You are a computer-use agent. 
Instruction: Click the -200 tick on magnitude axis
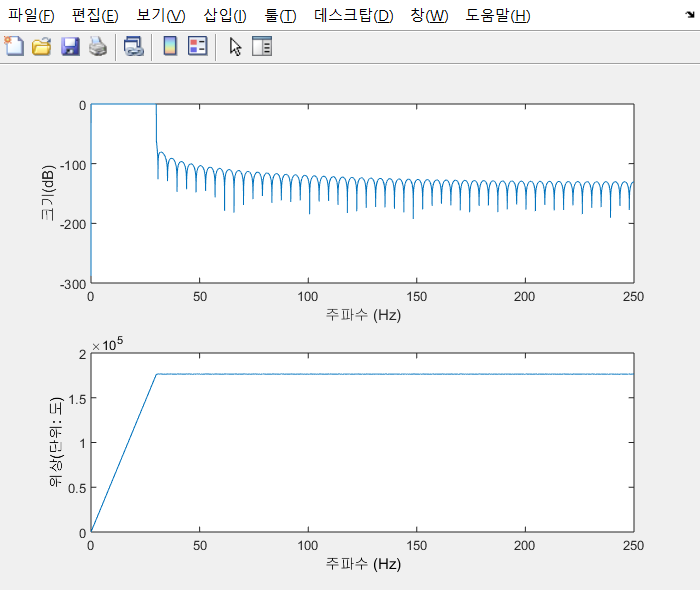73,224
